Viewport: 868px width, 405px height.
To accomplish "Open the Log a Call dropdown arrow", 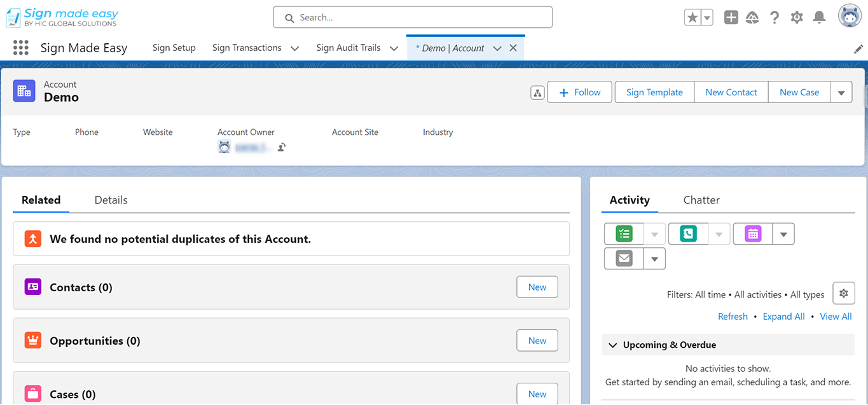I will tap(719, 235).
